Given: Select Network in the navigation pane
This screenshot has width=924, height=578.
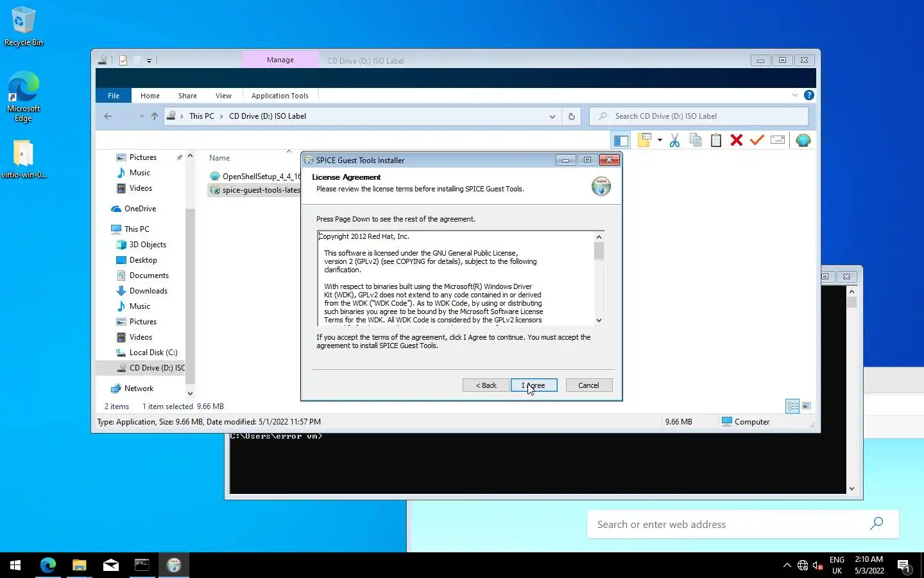Looking at the screenshot, I should point(139,389).
